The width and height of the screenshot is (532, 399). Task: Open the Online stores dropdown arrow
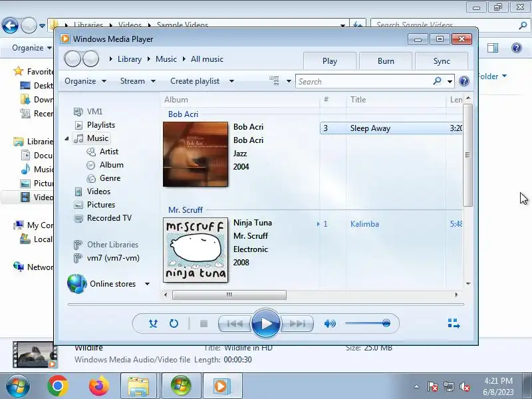point(147,284)
